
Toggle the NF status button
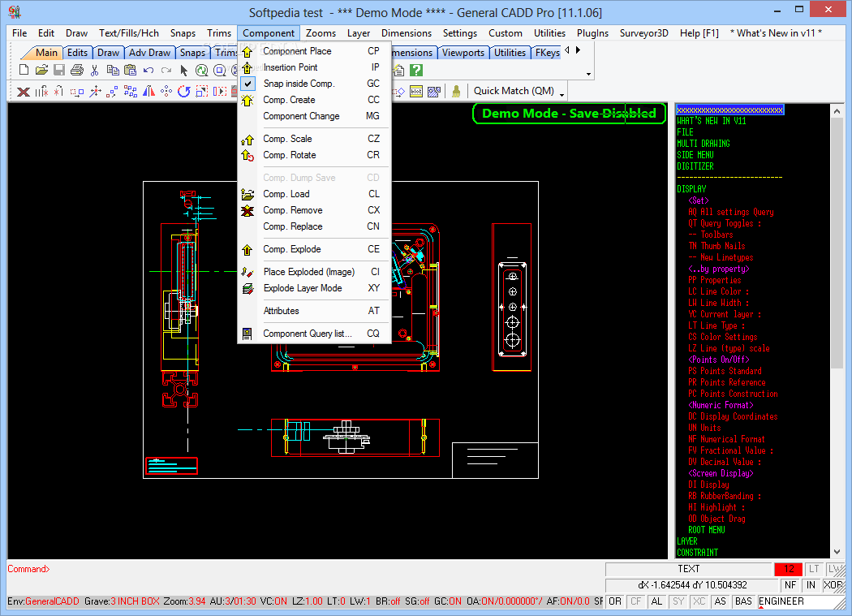pyautogui.click(x=790, y=585)
